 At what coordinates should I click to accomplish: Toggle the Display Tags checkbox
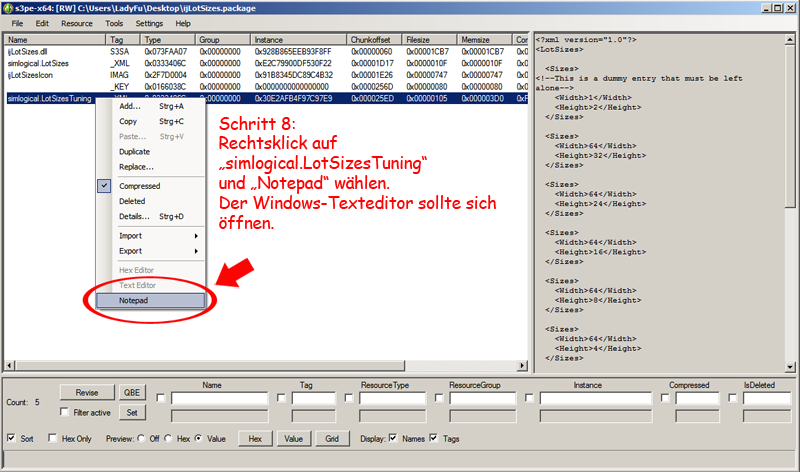pos(434,438)
